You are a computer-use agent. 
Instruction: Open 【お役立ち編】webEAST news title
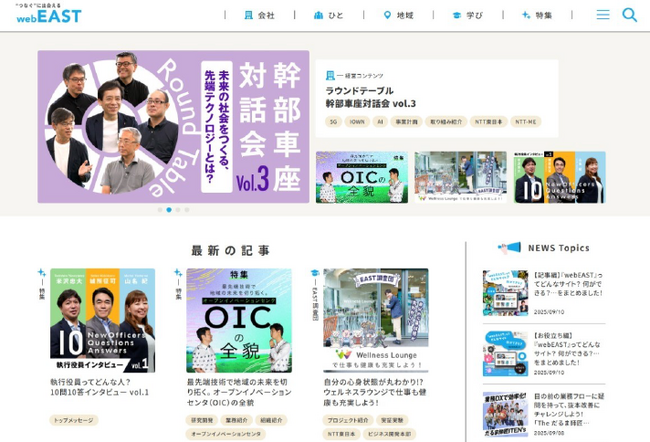567,349
